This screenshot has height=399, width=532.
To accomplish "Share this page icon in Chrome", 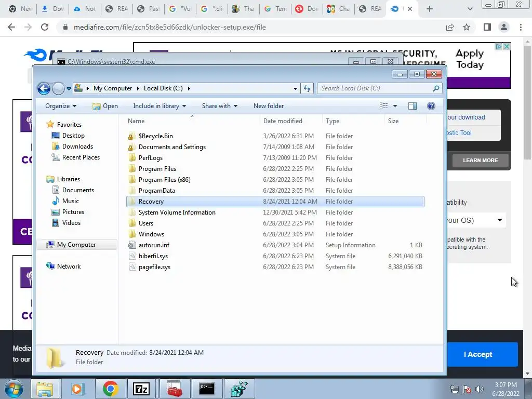I will (450, 27).
